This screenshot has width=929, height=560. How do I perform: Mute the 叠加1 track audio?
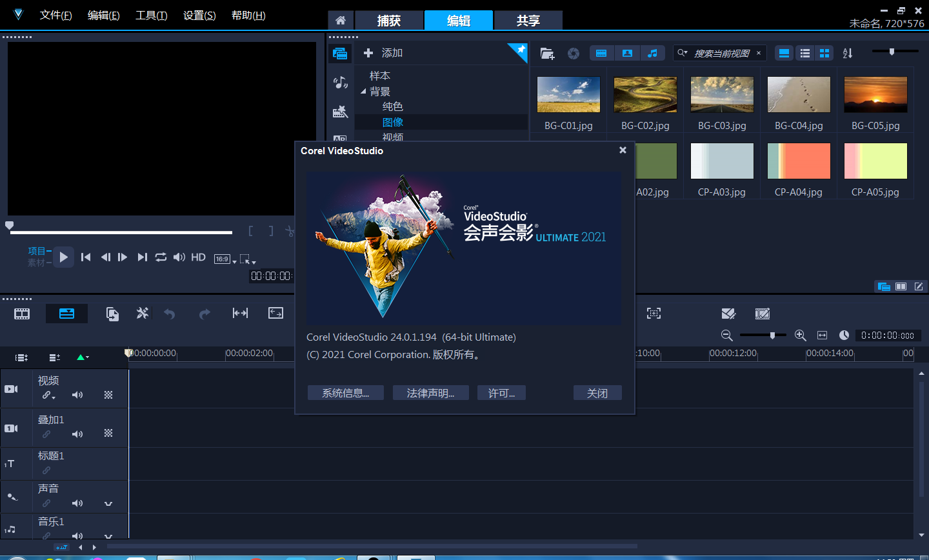(77, 434)
